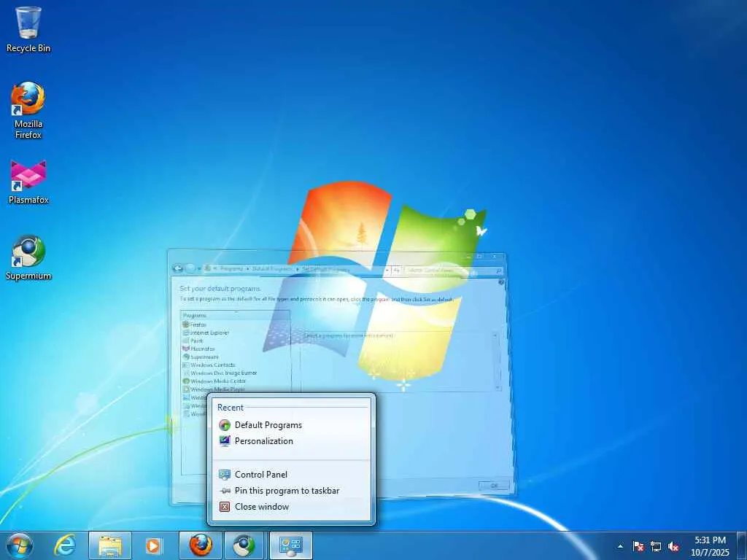Select the Mozilla Firefox desktop shortcut

(x=28, y=110)
